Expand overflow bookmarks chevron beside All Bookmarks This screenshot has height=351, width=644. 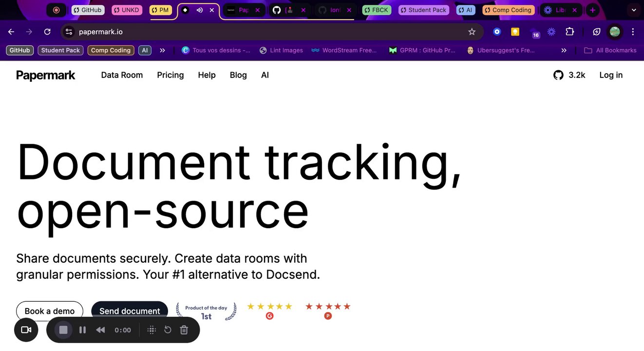[x=564, y=50]
